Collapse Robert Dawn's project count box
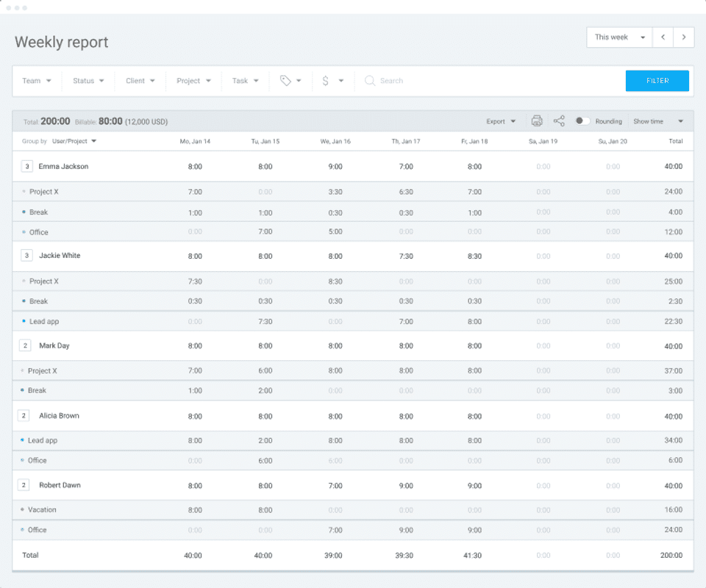This screenshot has height=588, width=706. [x=24, y=485]
